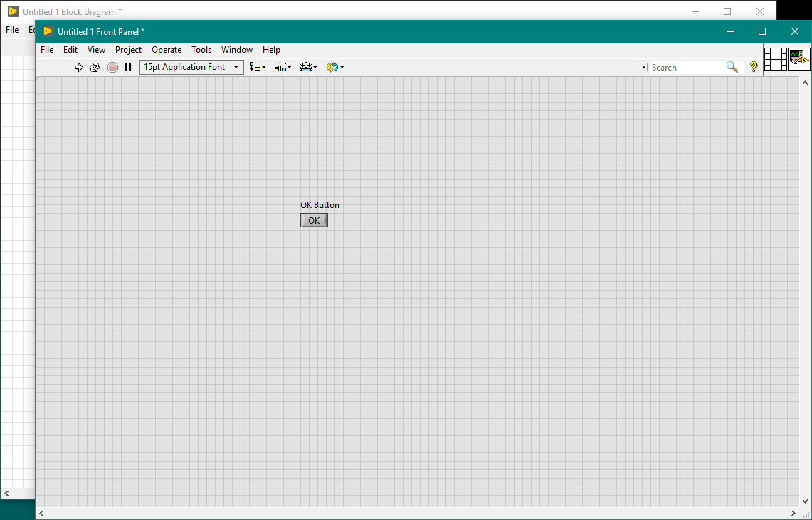Viewport: 812px width, 520px height.
Task: Open the Project menu
Action: tap(128, 50)
